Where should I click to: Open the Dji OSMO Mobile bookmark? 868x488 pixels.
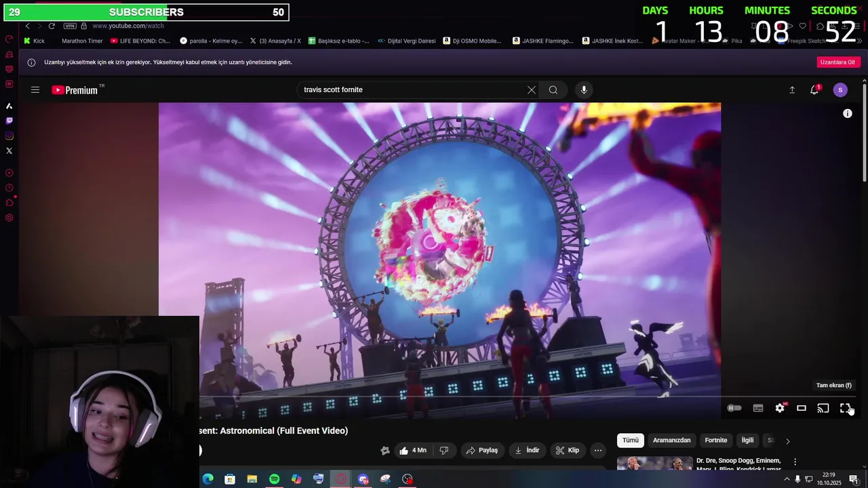473,41
